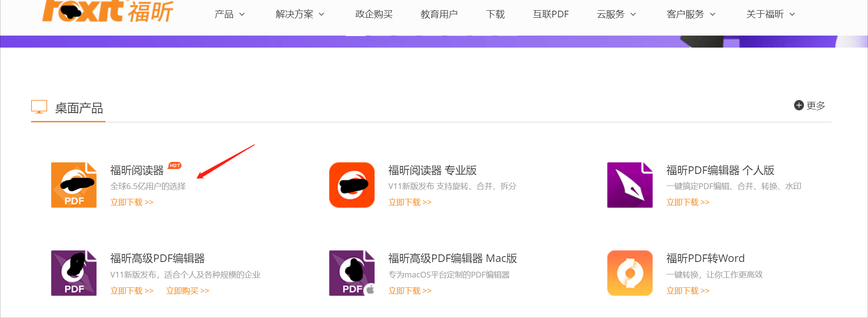
Task: Click the Advanced PDF Editor purple icon
Action: [x=74, y=273]
